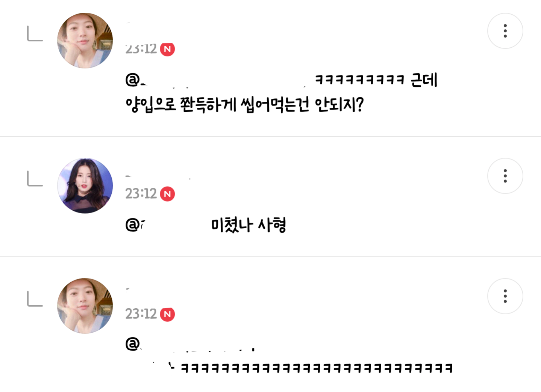
Task: Click the reply arrow beside the long-haired avatar
Action: point(35,178)
